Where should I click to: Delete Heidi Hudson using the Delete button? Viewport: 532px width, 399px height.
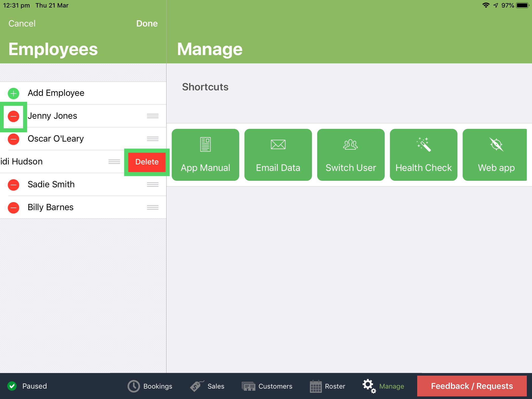coord(147,162)
